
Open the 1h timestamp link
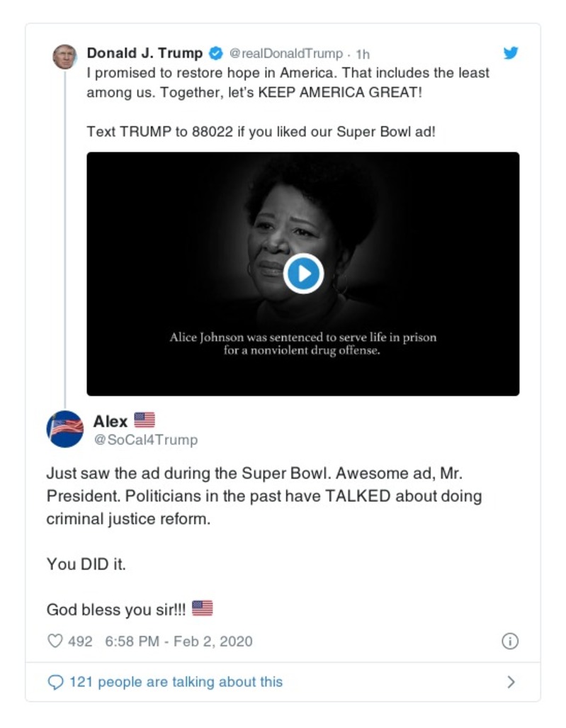coord(363,55)
